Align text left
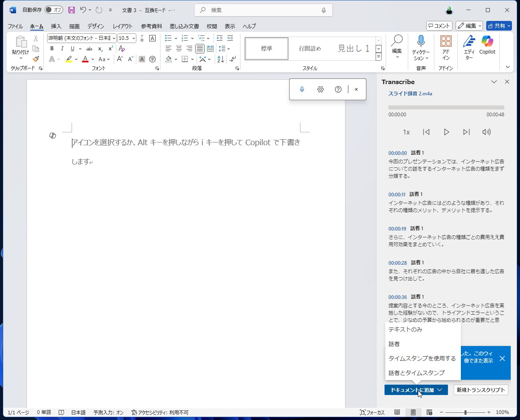 click(x=169, y=49)
